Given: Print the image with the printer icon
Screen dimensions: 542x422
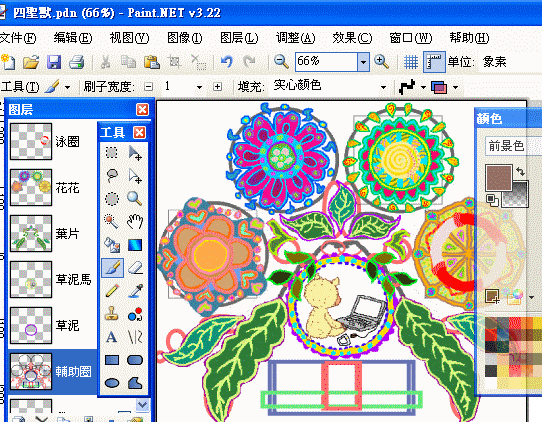Looking at the screenshot, I should click(x=77, y=62).
